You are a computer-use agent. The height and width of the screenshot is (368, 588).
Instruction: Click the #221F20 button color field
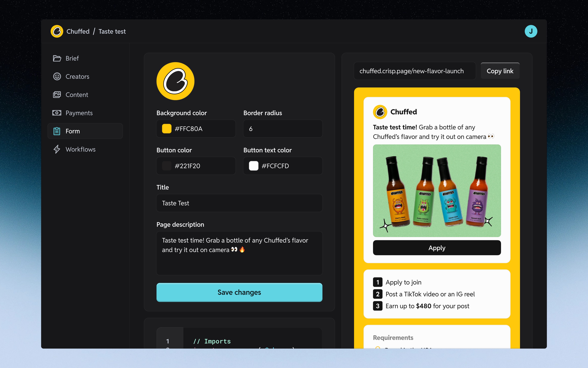pyautogui.click(x=196, y=166)
